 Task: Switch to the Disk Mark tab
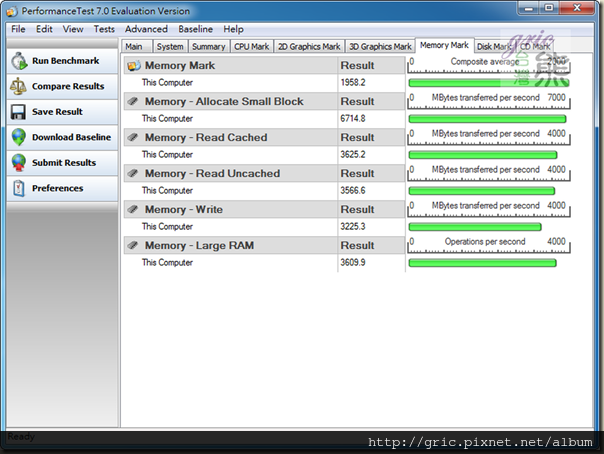pyautogui.click(x=494, y=47)
